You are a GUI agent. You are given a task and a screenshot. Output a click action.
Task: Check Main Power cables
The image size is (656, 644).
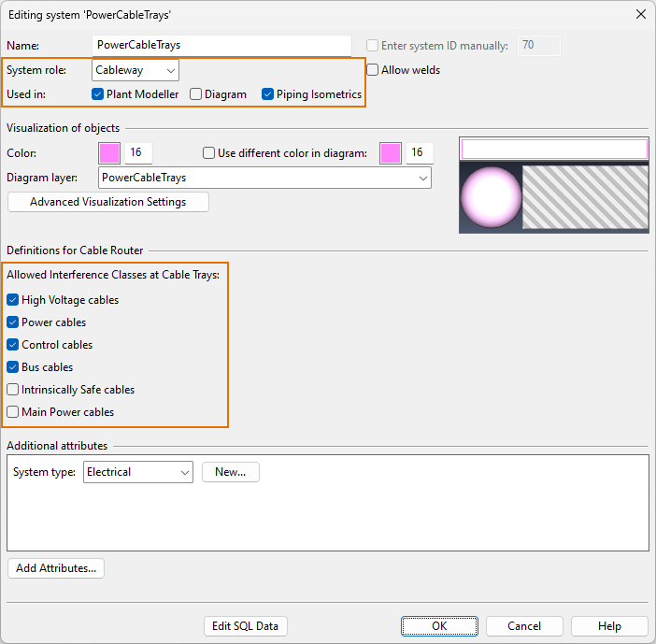13,412
